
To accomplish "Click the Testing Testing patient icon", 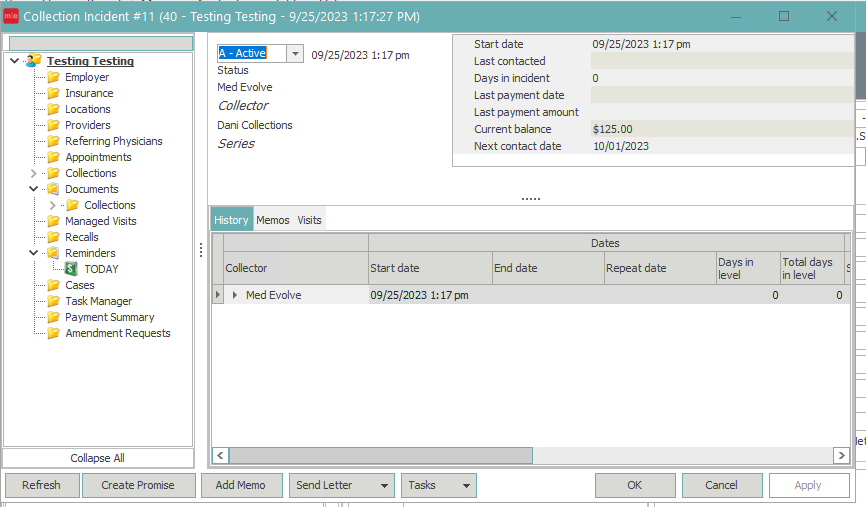I will click(33, 61).
